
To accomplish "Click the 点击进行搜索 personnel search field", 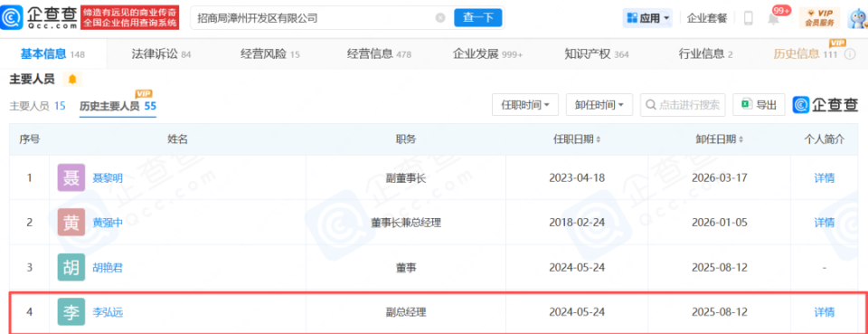I will tap(684, 105).
